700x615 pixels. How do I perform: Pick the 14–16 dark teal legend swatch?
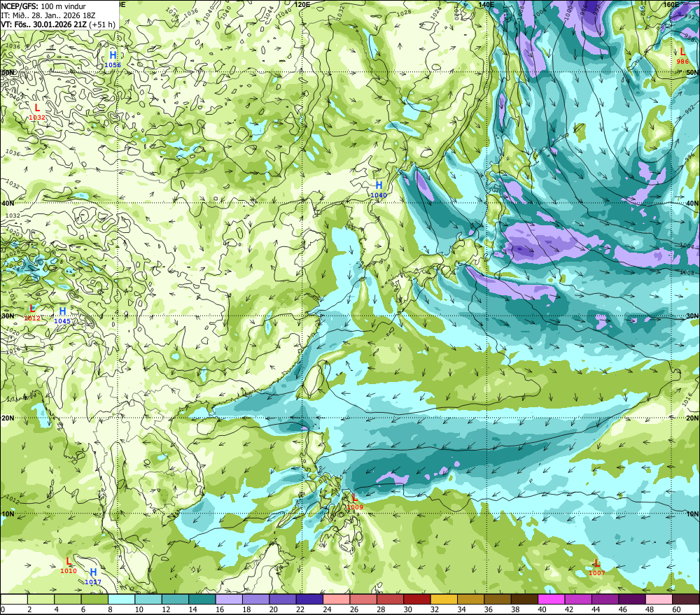click(x=202, y=599)
